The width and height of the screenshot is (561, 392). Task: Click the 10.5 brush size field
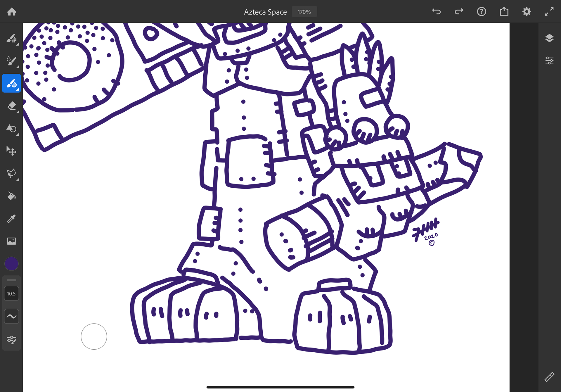[11, 293]
